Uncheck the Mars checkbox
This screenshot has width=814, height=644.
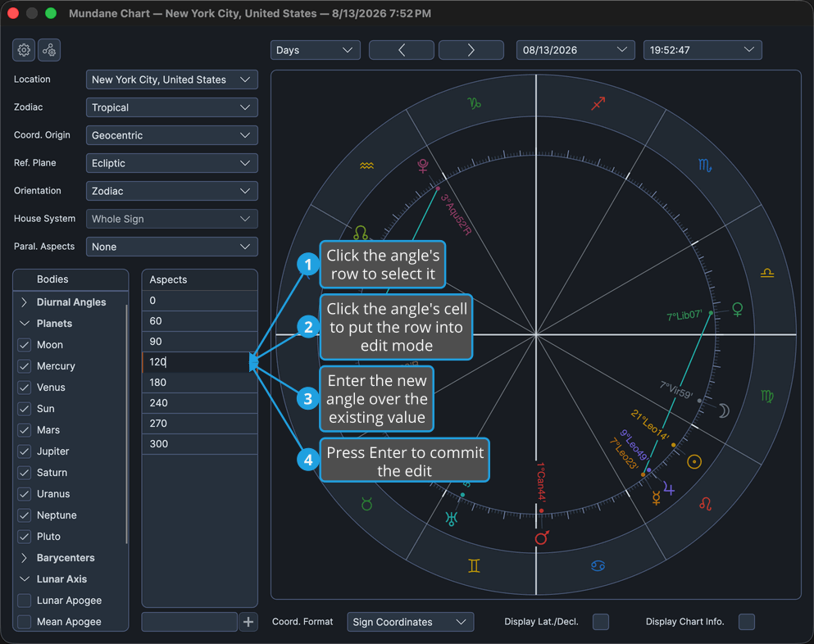coord(25,429)
